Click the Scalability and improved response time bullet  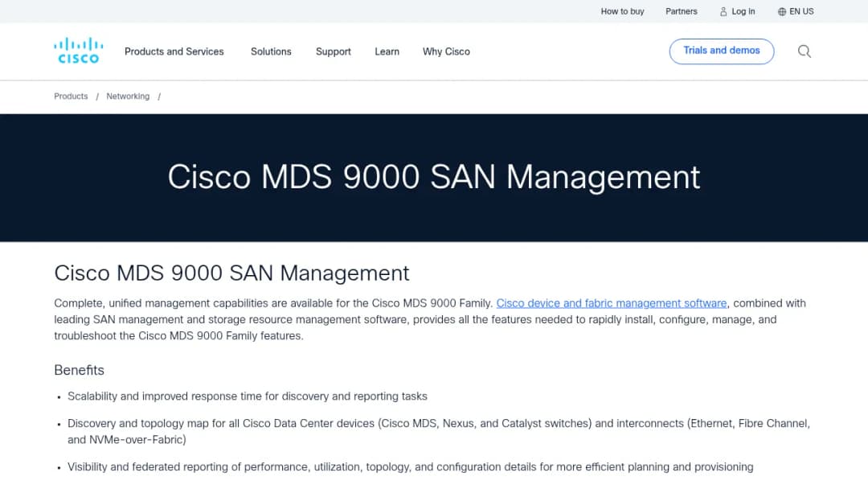click(248, 397)
